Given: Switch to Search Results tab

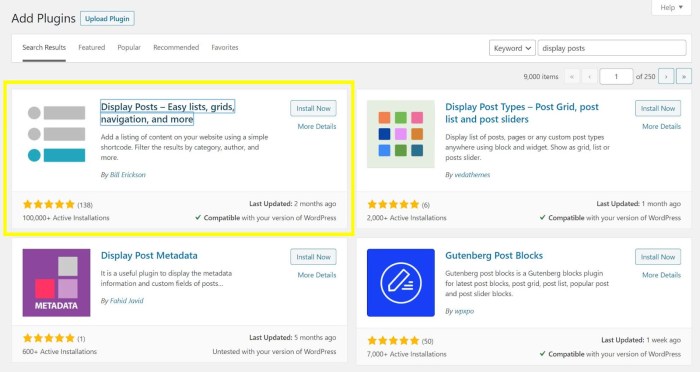Looking at the screenshot, I should pyautogui.click(x=44, y=47).
